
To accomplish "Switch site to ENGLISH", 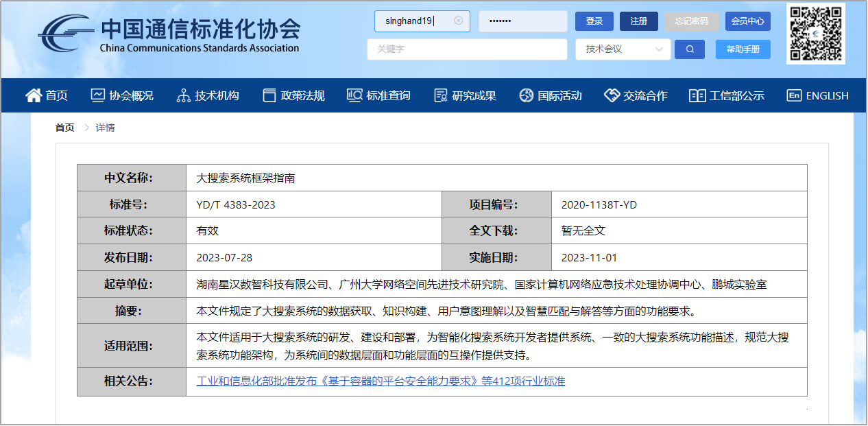I will point(817,95).
